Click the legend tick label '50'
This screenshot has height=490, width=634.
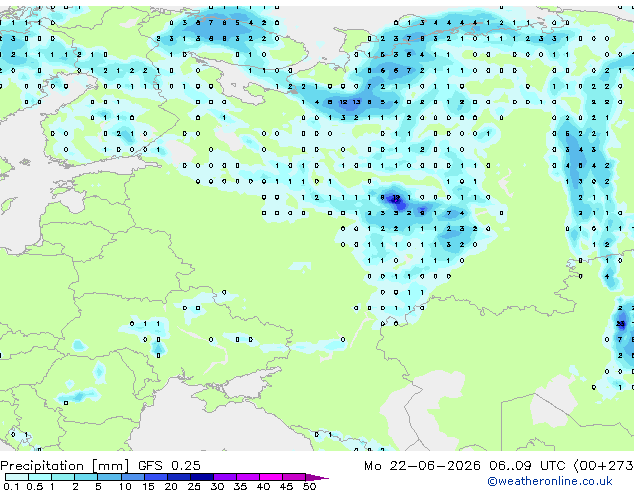309,486
